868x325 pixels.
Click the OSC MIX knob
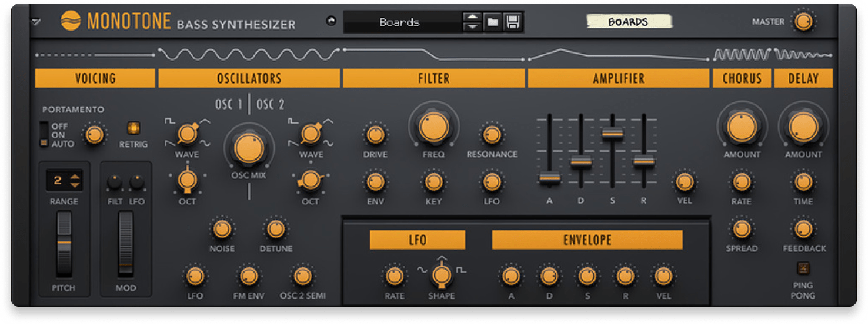click(249, 147)
